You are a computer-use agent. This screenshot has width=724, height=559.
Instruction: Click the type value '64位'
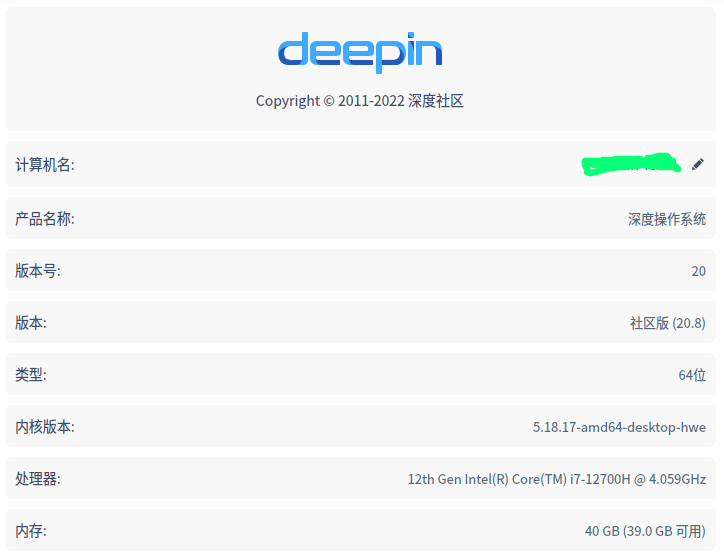click(x=692, y=375)
